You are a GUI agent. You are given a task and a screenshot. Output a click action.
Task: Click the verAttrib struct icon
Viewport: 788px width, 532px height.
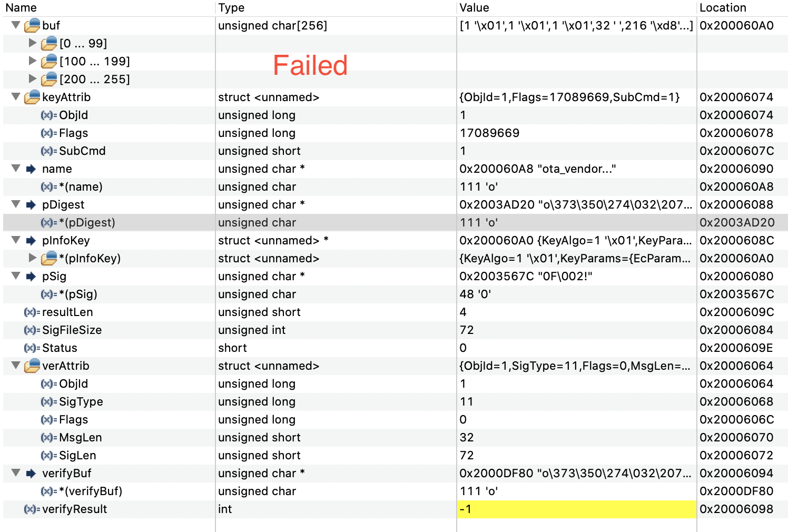click(x=32, y=366)
